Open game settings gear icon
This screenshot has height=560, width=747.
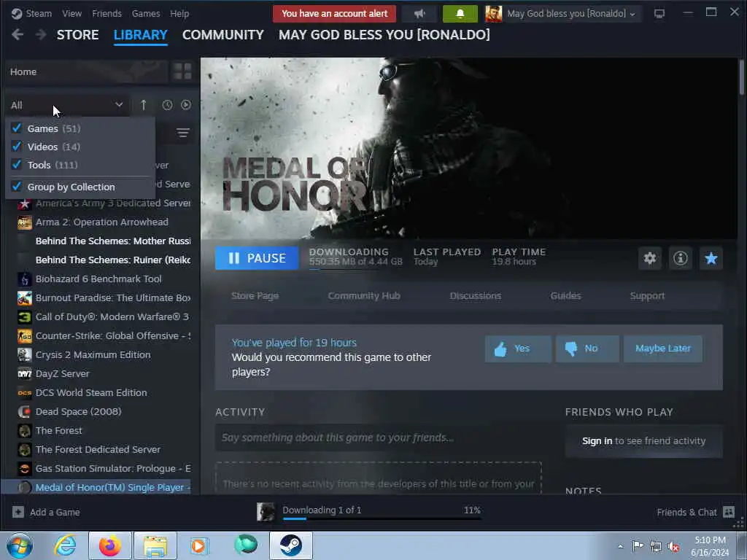tap(650, 258)
